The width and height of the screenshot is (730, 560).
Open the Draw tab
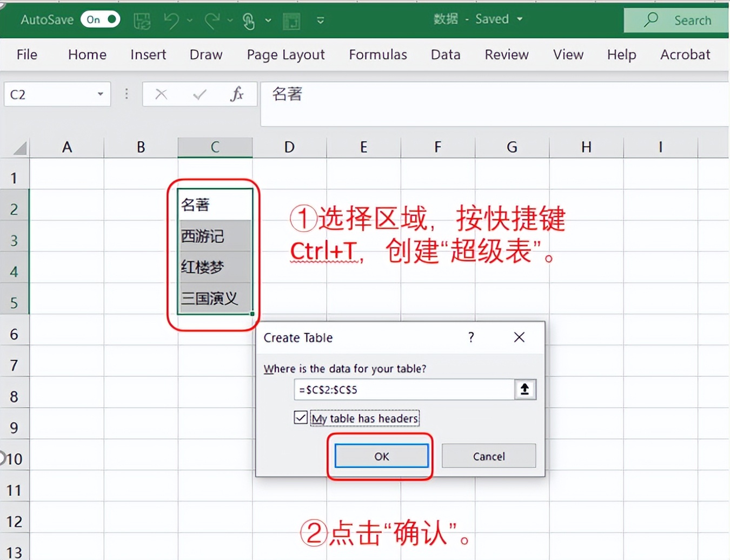point(206,55)
